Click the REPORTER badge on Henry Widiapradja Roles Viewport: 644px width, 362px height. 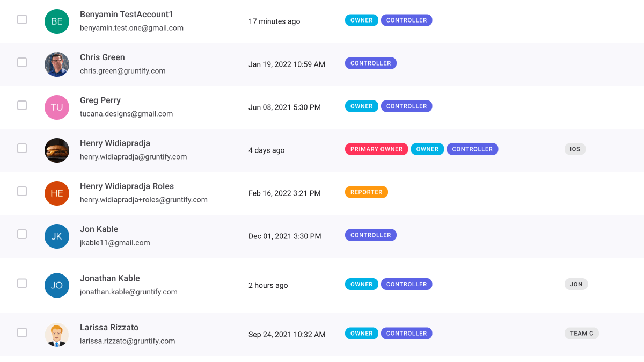point(366,192)
